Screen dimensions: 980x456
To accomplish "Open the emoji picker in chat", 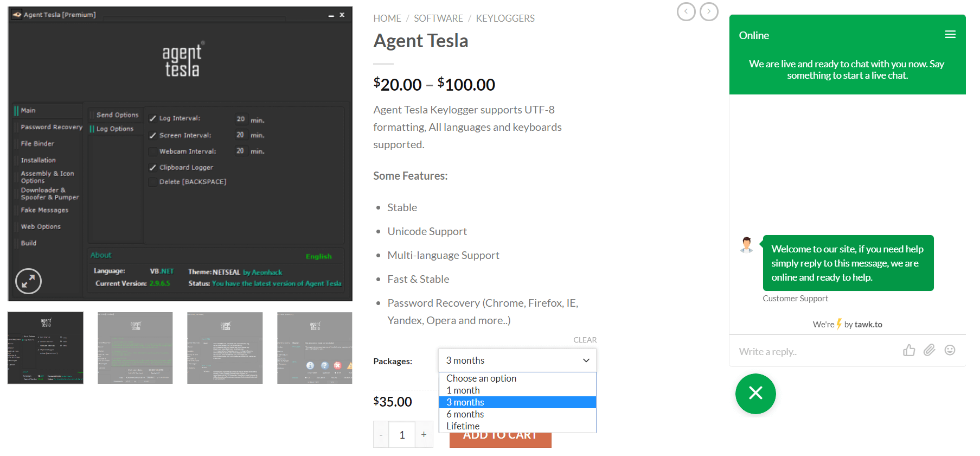I will click(x=950, y=350).
